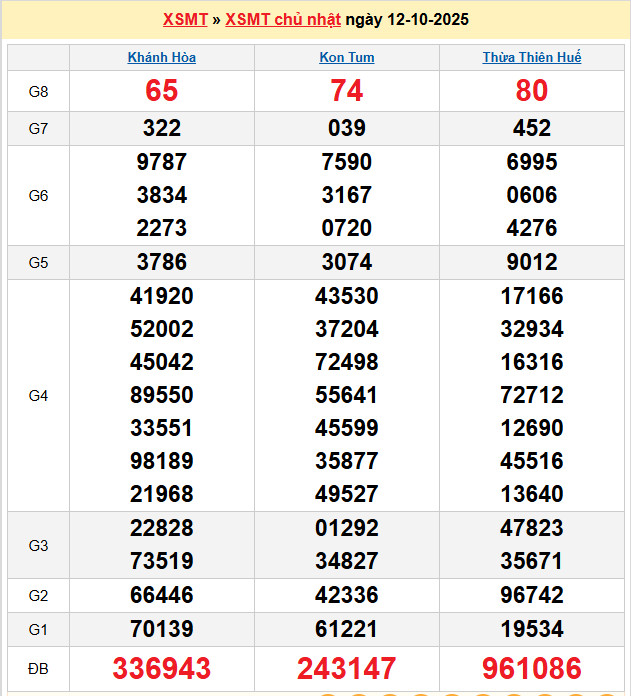Click the G8 result 65 for Khánh Hòa
The image size is (631, 696).
click(162, 91)
